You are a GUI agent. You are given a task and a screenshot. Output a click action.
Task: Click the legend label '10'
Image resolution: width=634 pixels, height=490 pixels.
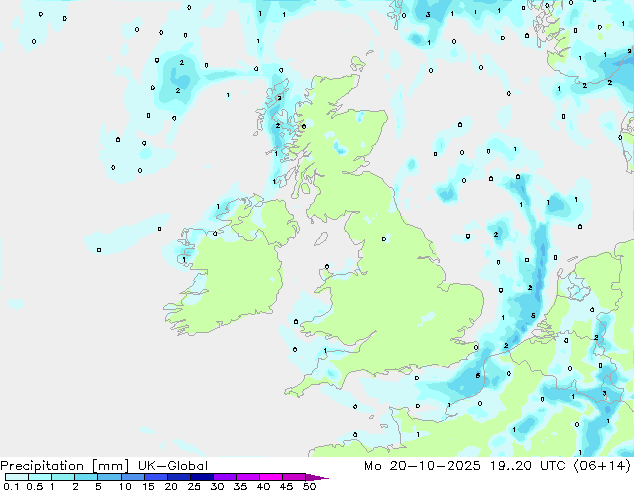coord(125,486)
